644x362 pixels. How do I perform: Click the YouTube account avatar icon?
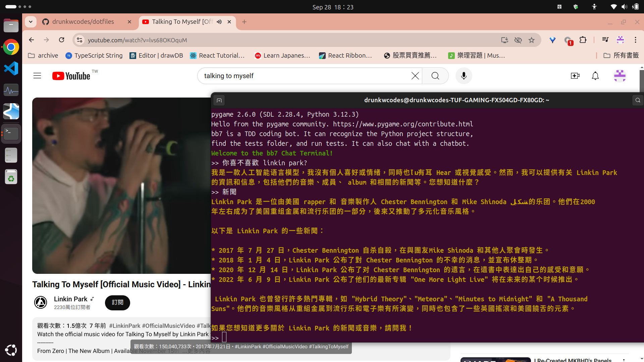(620, 75)
